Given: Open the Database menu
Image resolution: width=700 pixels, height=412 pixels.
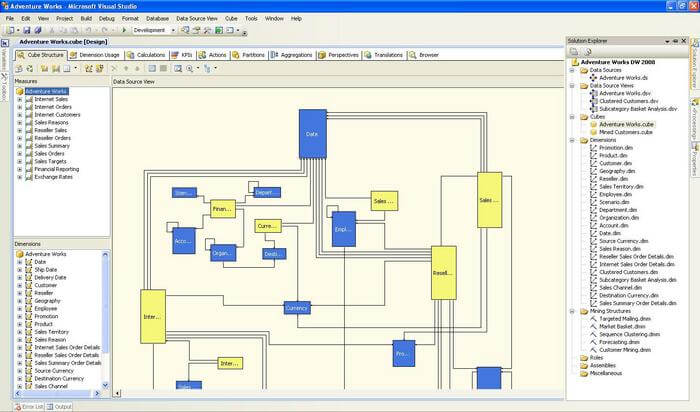Looking at the screenshot, I should (x=158, y=19).
